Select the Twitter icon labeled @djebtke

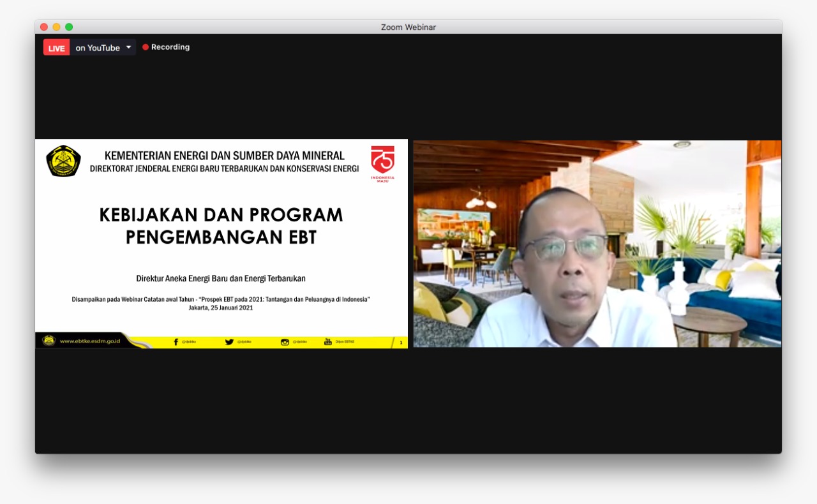tap(229, 341)
